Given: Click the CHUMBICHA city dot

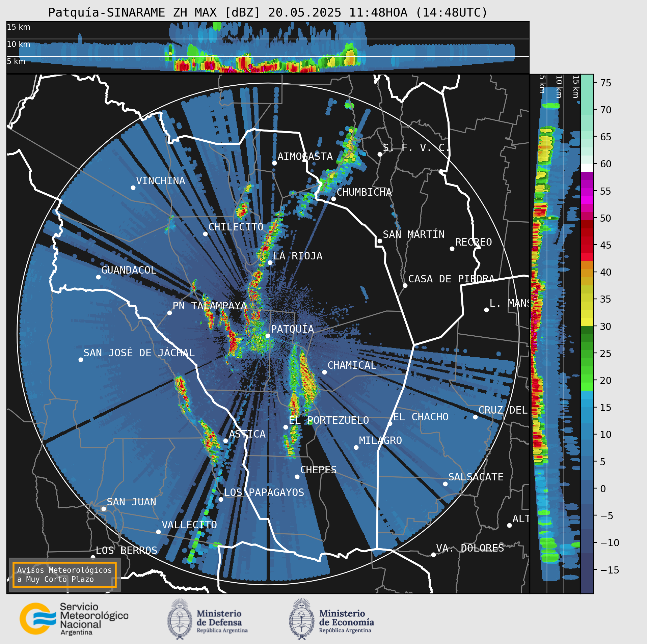Looking at the screenshot, I should (x=333, y=199).
